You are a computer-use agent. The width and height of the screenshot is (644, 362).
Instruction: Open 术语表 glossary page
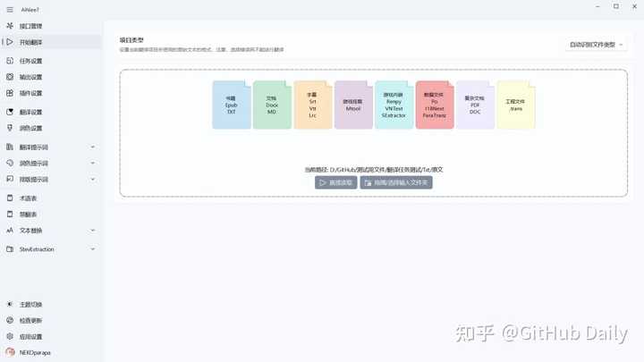pos(50,198)
